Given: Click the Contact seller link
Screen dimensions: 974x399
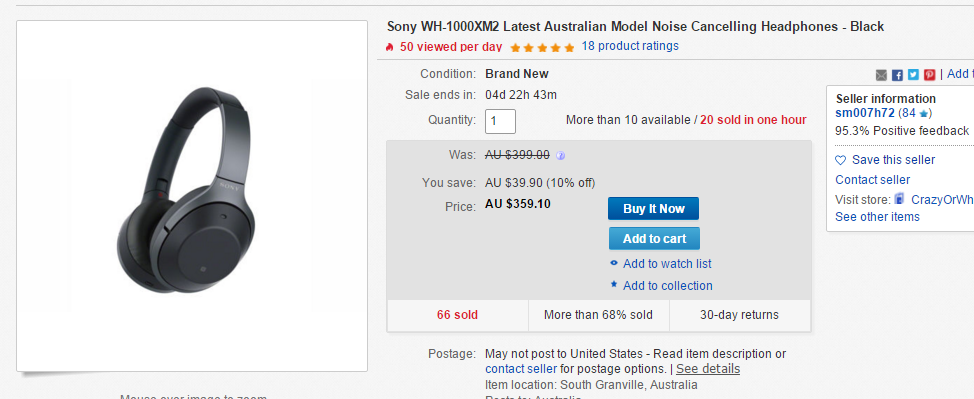Looking at the screenshot, I should click(872, 180).
